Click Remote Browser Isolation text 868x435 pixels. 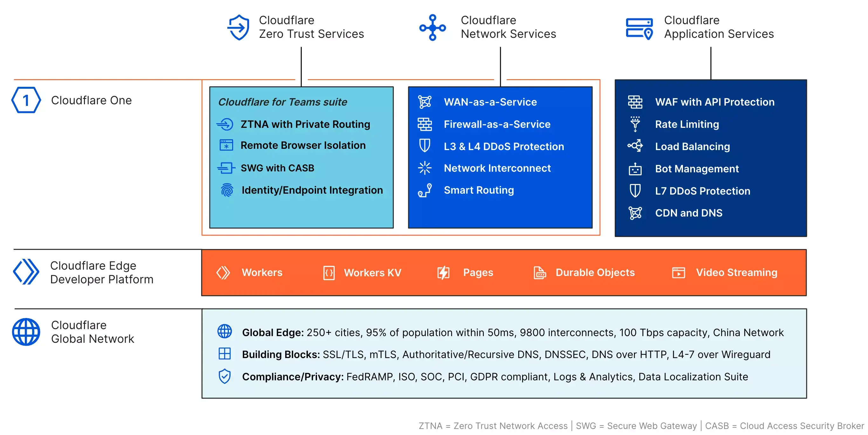303,145
